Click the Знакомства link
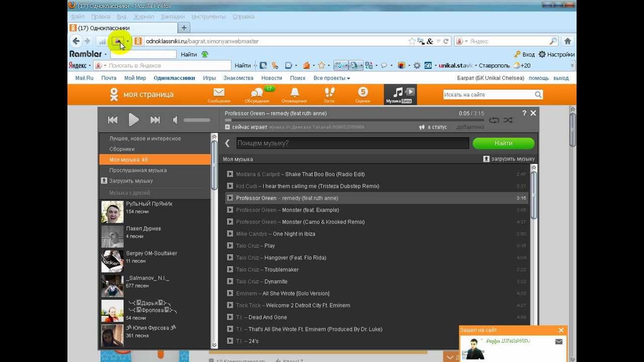Viewport: 644px width, 362px height. point(238,78)
